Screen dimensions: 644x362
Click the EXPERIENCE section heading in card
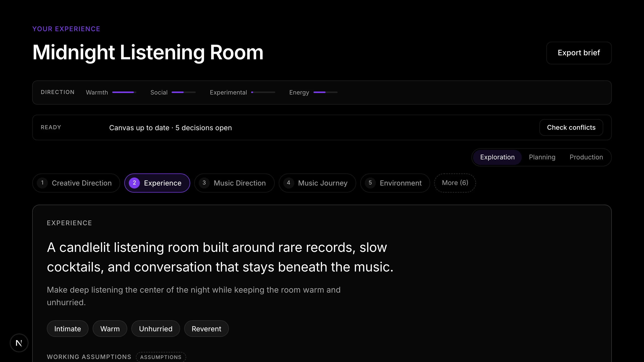click(69, 223)
